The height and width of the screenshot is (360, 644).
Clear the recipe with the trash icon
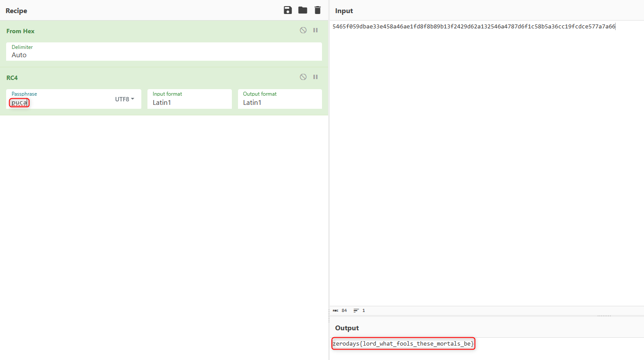tap(318, 10)
